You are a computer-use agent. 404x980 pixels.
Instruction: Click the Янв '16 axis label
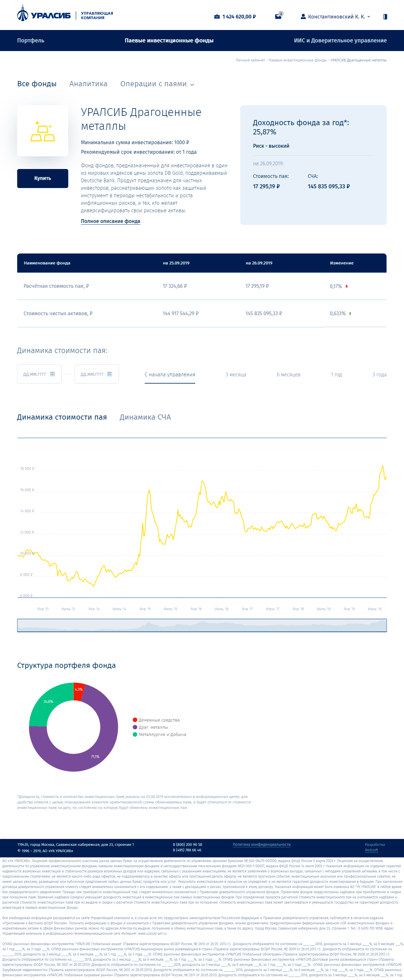pyautogui.click(x=196, y=609)
